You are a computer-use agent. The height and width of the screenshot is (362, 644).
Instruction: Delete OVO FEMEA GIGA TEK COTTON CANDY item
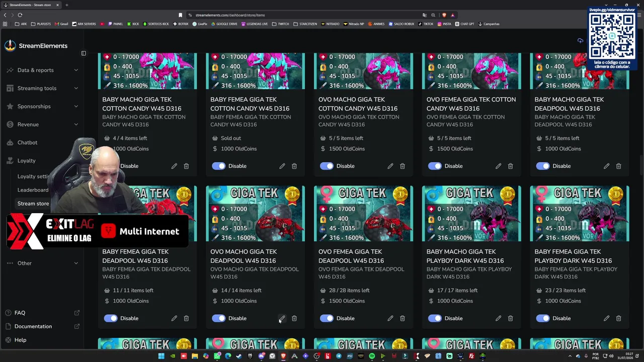[x=511, y=166]
